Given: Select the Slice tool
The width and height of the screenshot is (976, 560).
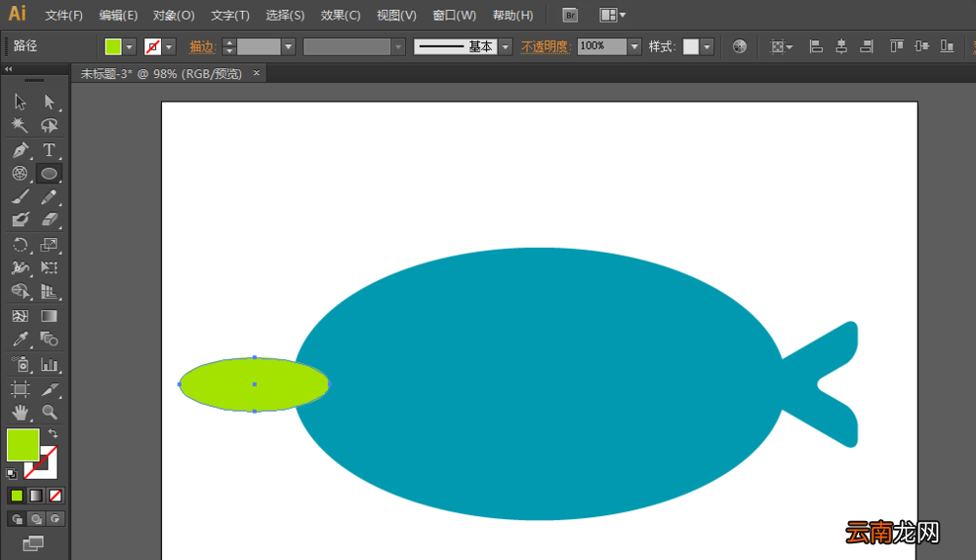Looking at the screenshot, I should (x=49, y=389).
